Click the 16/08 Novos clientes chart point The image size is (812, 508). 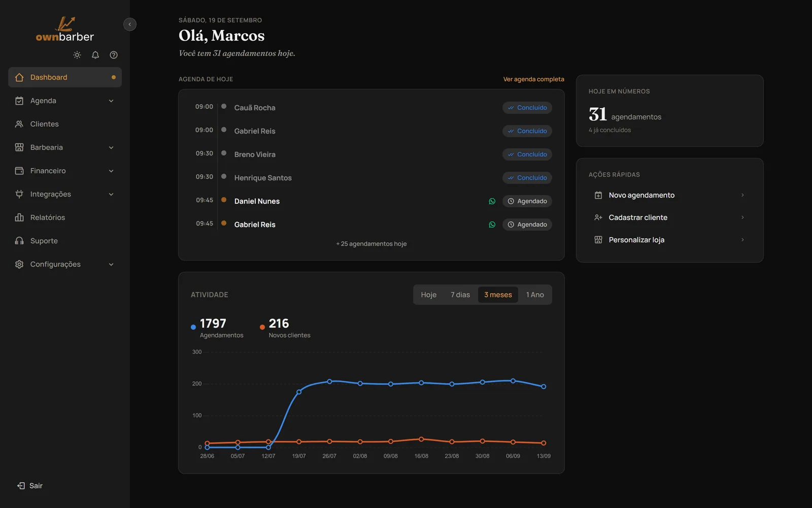[x=421, y=439]
